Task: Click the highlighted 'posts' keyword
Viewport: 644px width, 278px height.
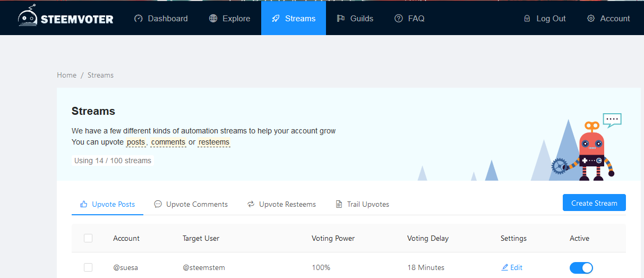Action: 136,142
